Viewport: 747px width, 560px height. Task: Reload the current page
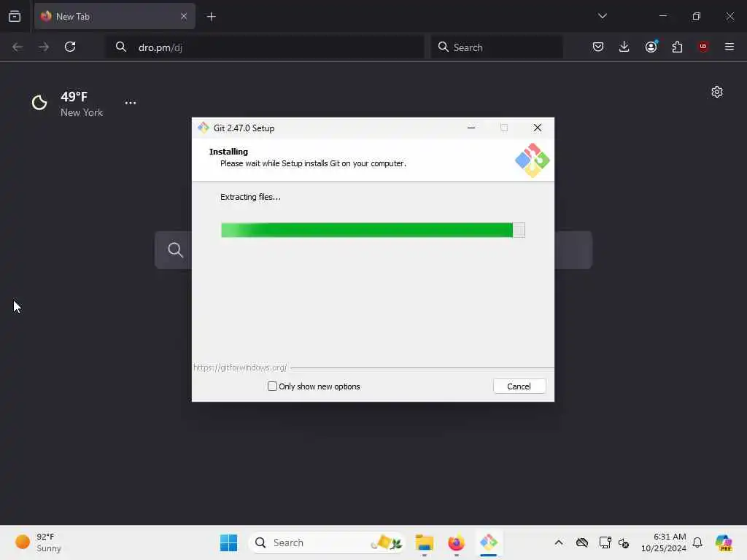point(70,47)
